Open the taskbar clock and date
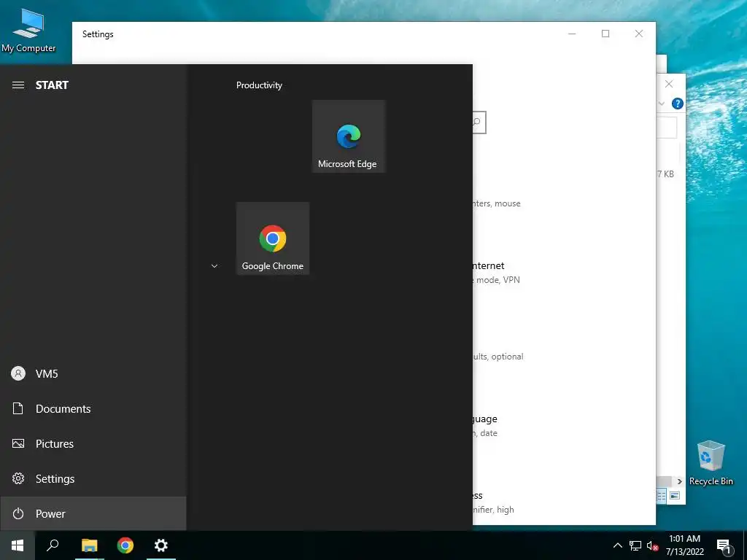 click(x=684, y=545)
